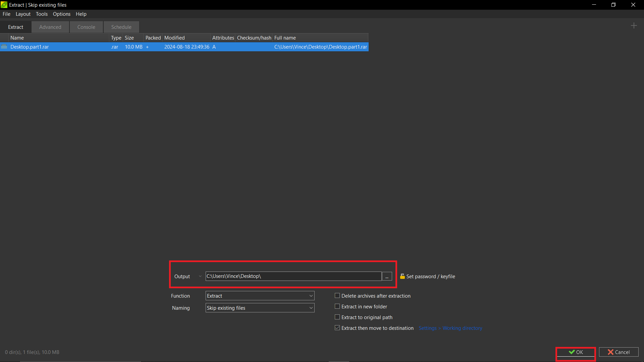Click the full path C:\Users\Vince\Desktop\Desktop.part1.rar cell
The image size is (644, 362).
tap(321, 47)
